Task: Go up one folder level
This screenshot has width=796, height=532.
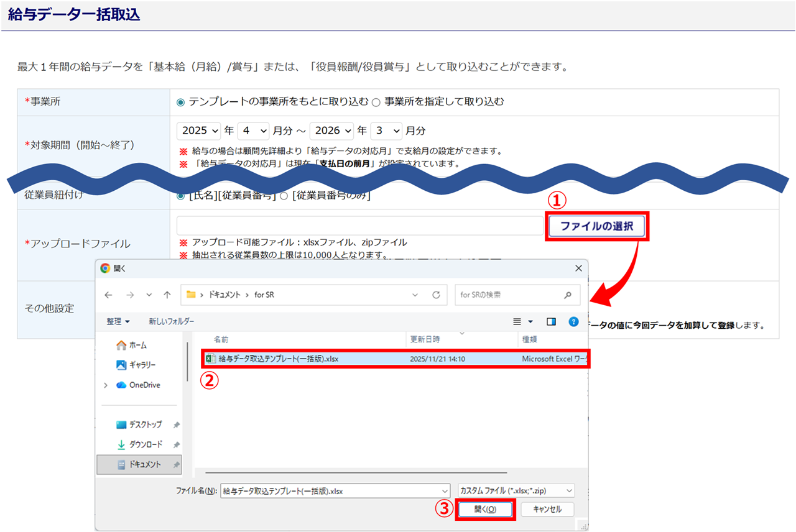Action: (167, 295)
